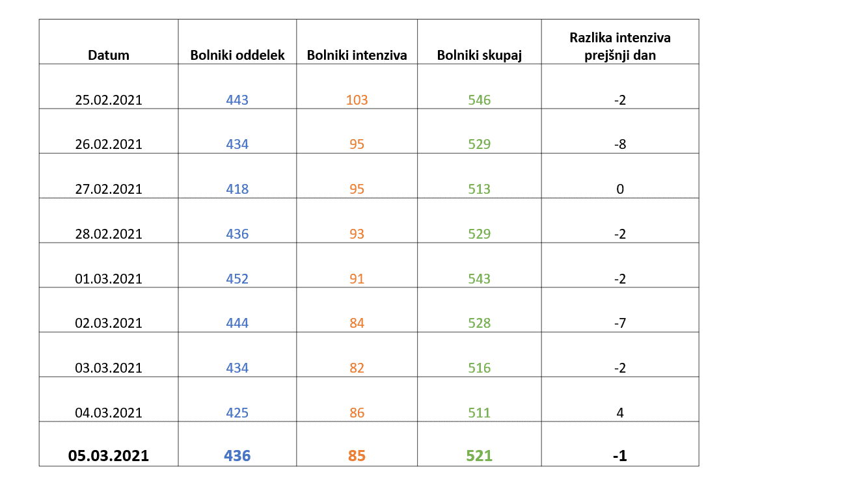The image size is (868, 491).
Task: Select the difference value 4
Action: [x=620, y=413]
